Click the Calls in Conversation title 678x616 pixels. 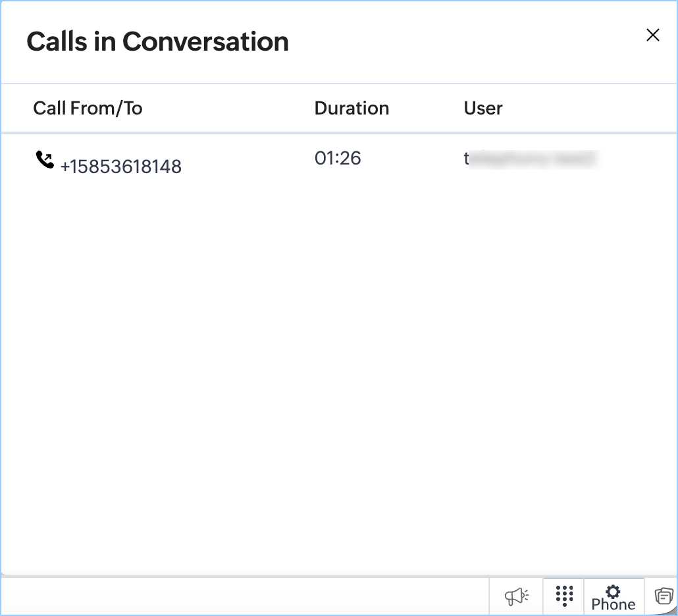[x=157, y=41]
